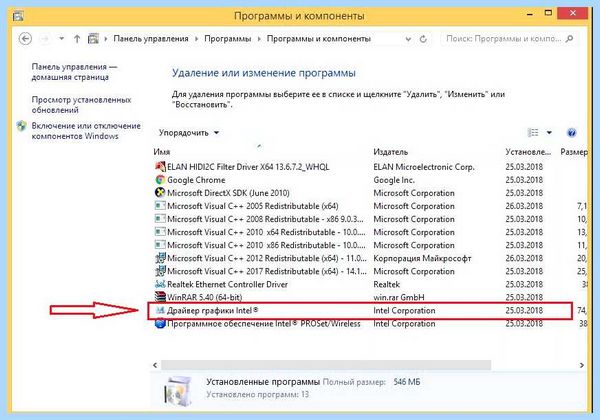Image resolution: width=600 pixels, height=420 pixels.
Task: Click the shield icon beside Windows components link
Action: [x=22, y=126]
